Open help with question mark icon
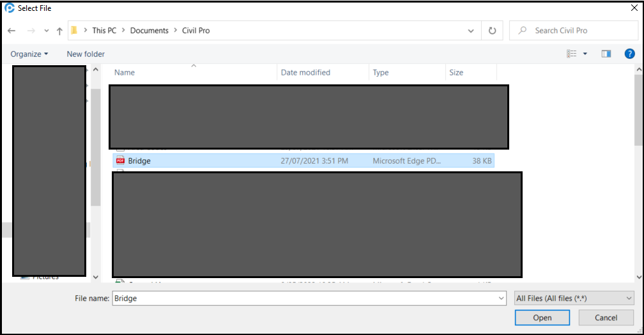 click(x=630, y=54)
